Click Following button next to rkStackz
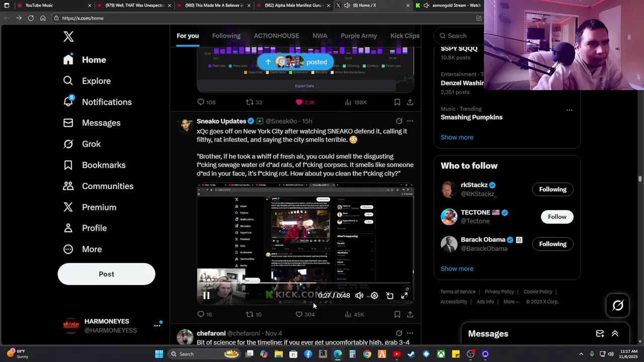The height and width of the screenshot is (362, 644). (552, 190)
